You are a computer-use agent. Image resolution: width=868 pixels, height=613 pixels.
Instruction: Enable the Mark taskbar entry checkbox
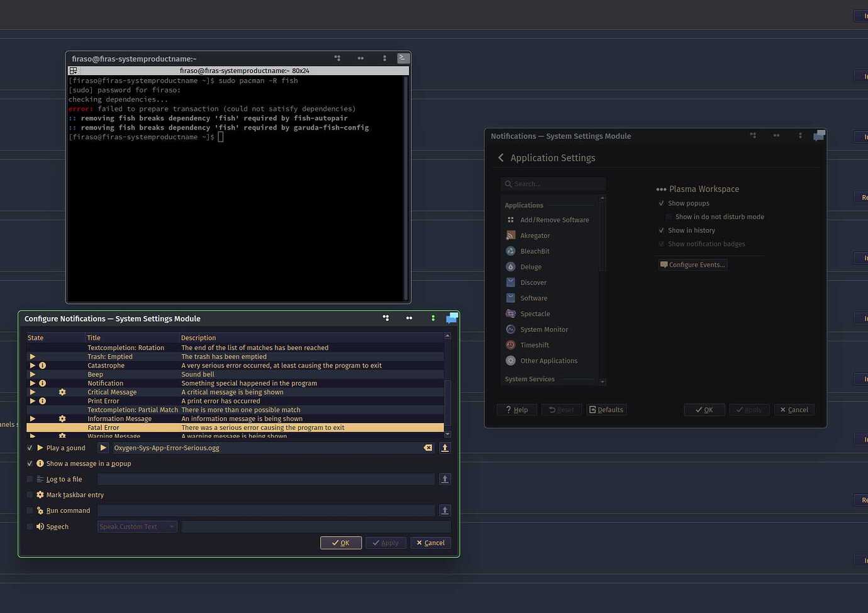click(30, 495)
